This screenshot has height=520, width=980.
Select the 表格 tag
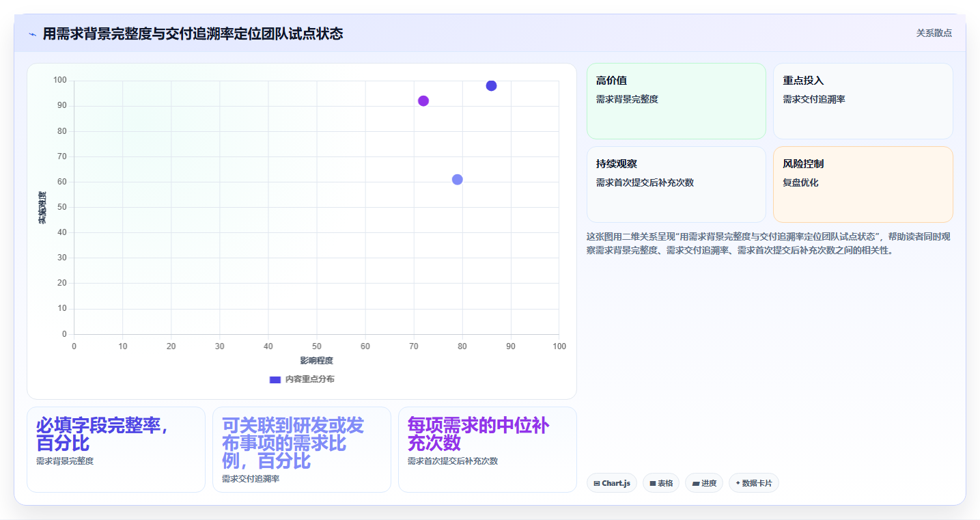click(x=661, y=483)
